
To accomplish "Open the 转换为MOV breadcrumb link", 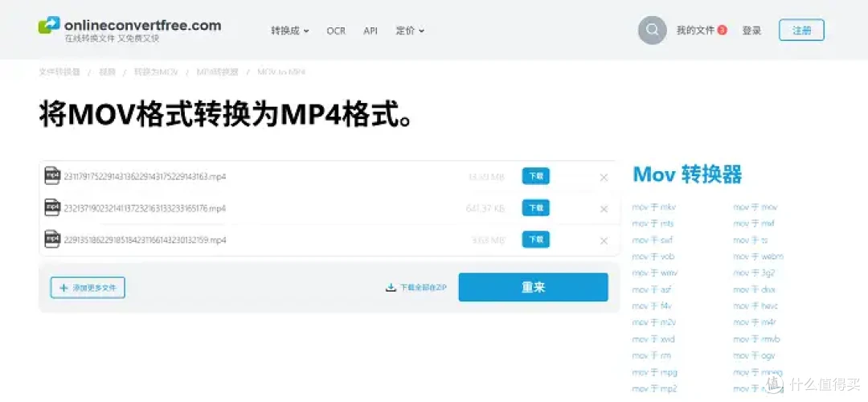I will click(x=156, y=72).
